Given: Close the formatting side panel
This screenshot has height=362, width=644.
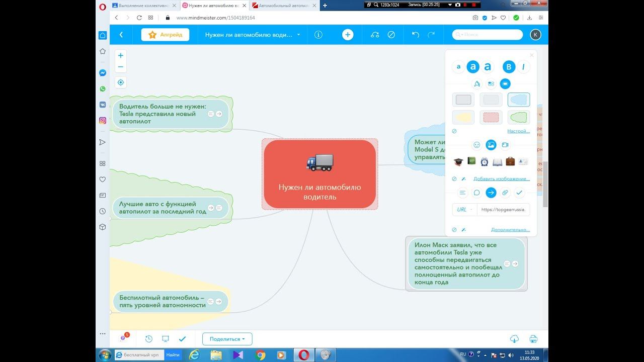Looking at the screenshot, I should [532, 55].
